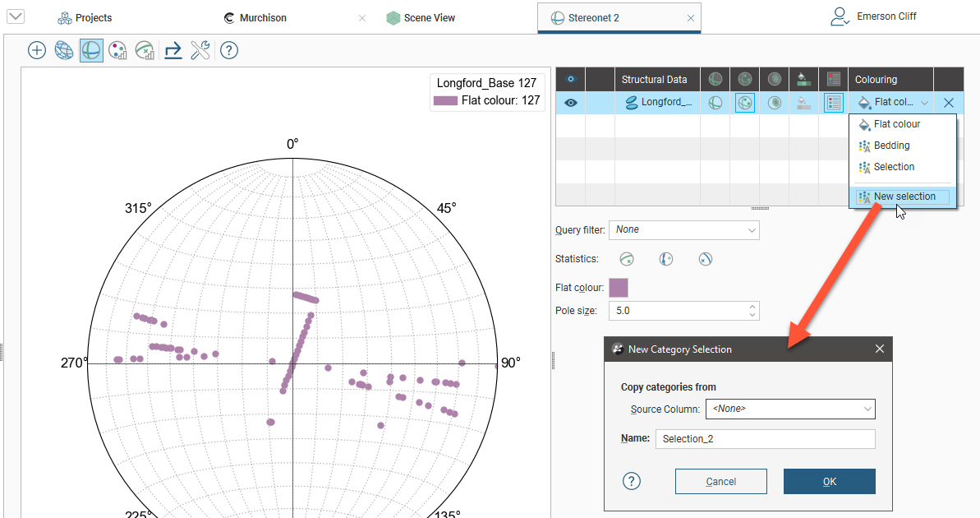Toggle legend display for the Longford row

833,103
